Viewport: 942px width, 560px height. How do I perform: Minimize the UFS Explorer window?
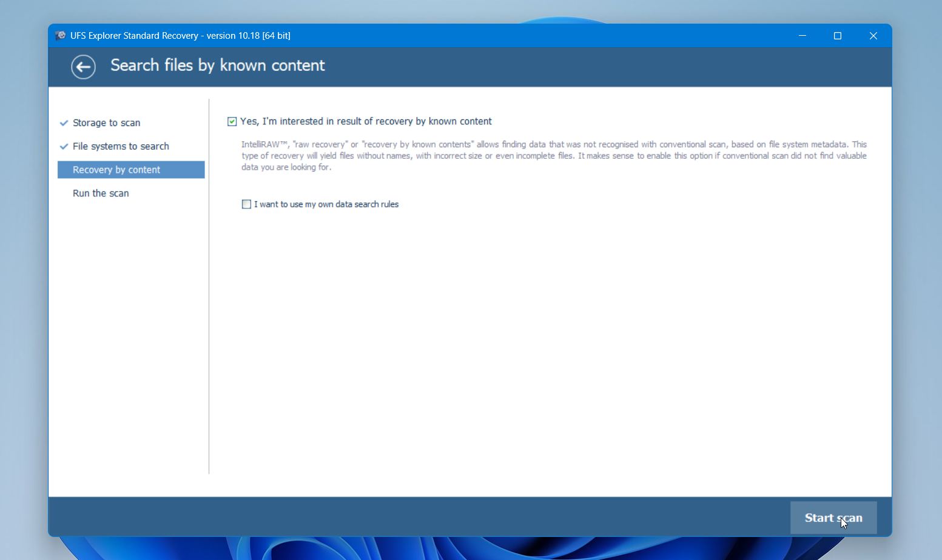click(x=802, y=36)
